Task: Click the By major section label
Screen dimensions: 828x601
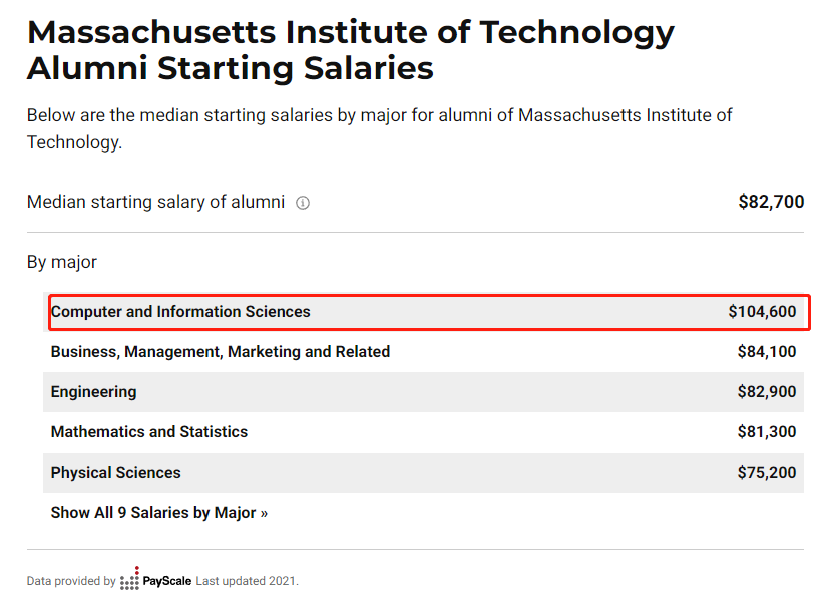Action: pyautogui.click(x=62, y=262)
